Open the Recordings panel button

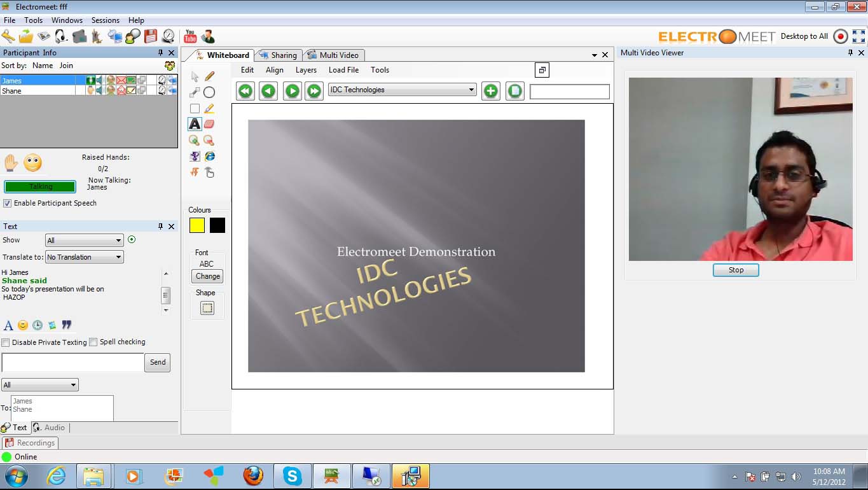click(x=30, y=443)
